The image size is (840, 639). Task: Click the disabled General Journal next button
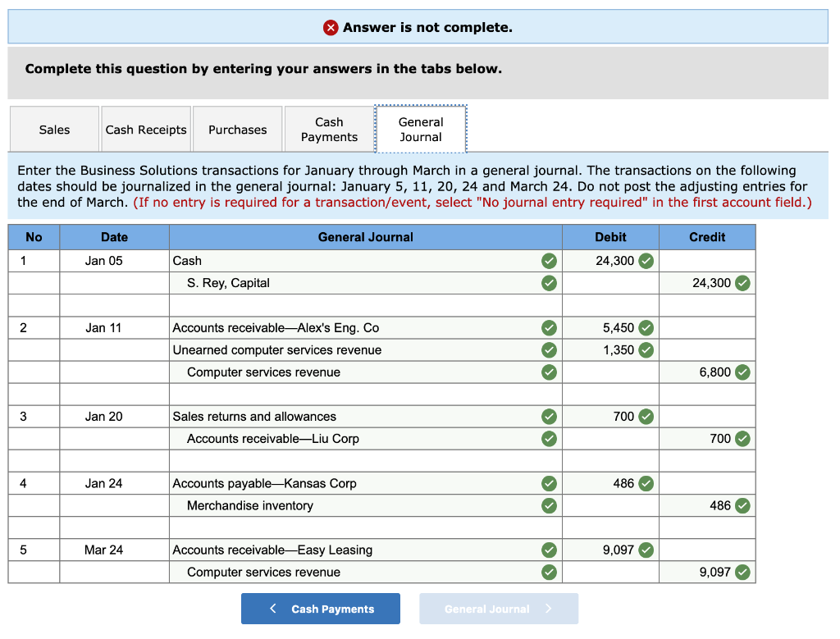pyautogui.click(x=498, y=608)
